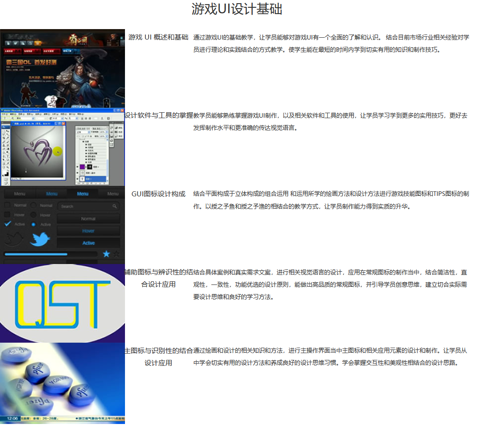Select the heading GUI图标设计构成
The height and width of the screenshot is (429, 504).
pyautogui.click(x=159, y=194)
